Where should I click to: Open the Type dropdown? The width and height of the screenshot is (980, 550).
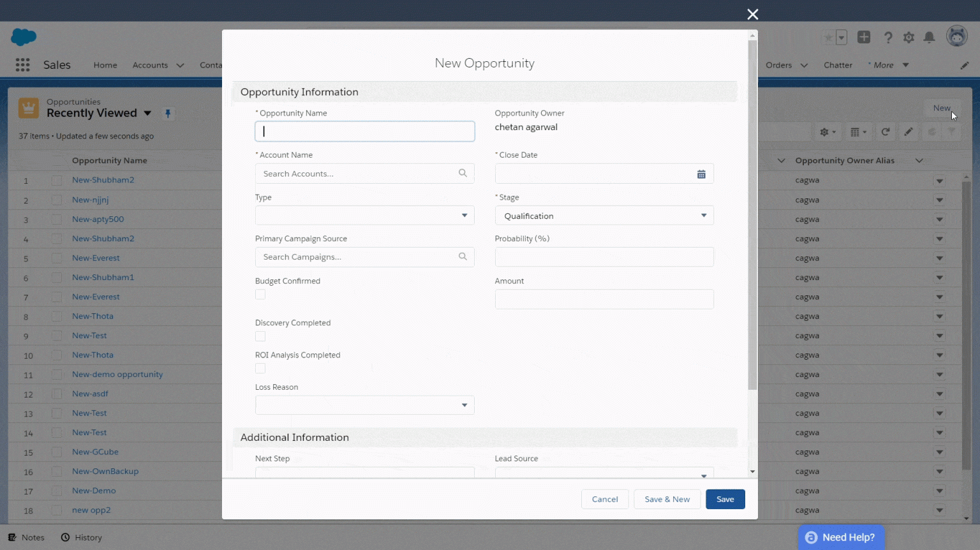pyautogui.click(x=364, y=216)
